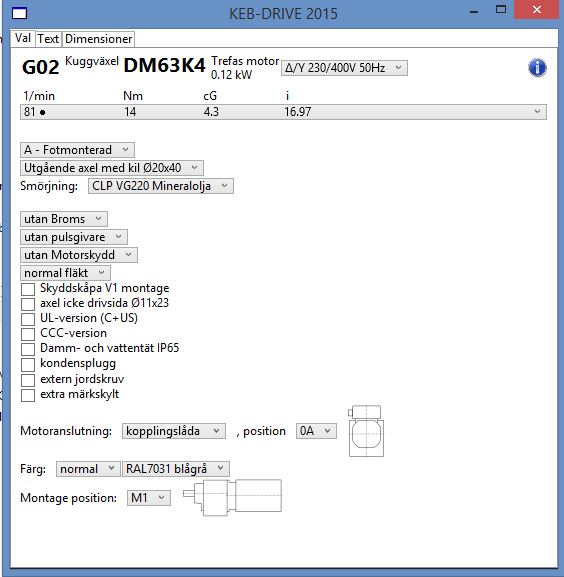Tick Damm- och vattentät IP65 checkbox
The image size is (564, 577).
click(x=28, y=349)
